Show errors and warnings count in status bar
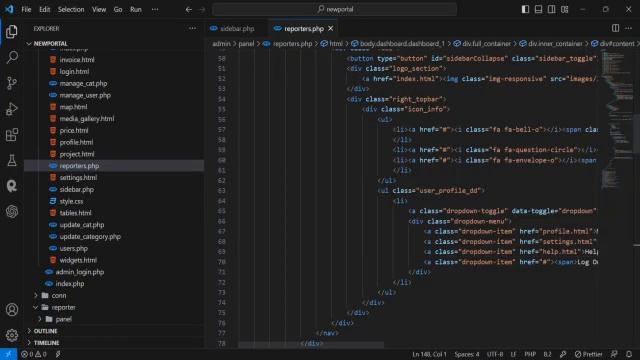The width and height of the screenshot is (640, 360). pos(33,354)
